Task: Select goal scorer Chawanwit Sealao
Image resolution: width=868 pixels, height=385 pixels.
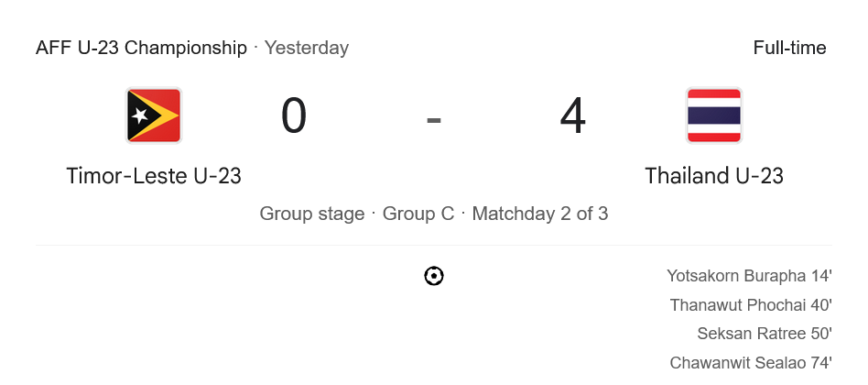Action: [739, 363]
